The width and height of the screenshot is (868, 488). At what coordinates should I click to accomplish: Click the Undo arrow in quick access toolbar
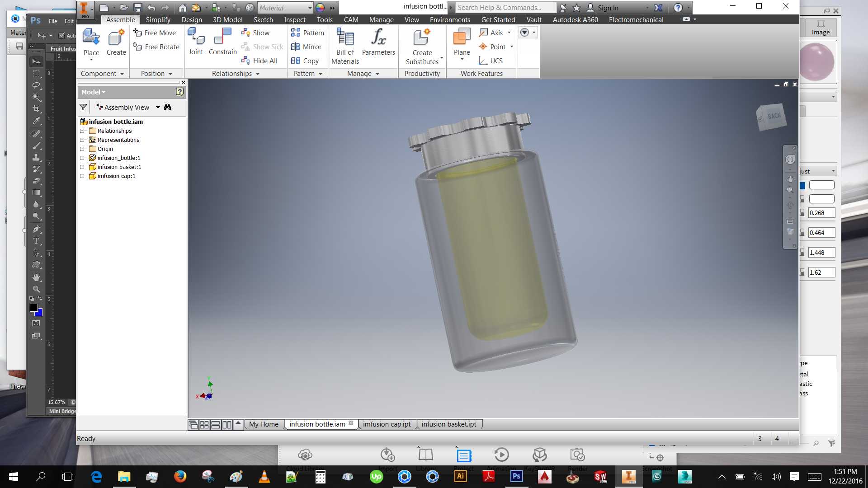pos(151,8)
